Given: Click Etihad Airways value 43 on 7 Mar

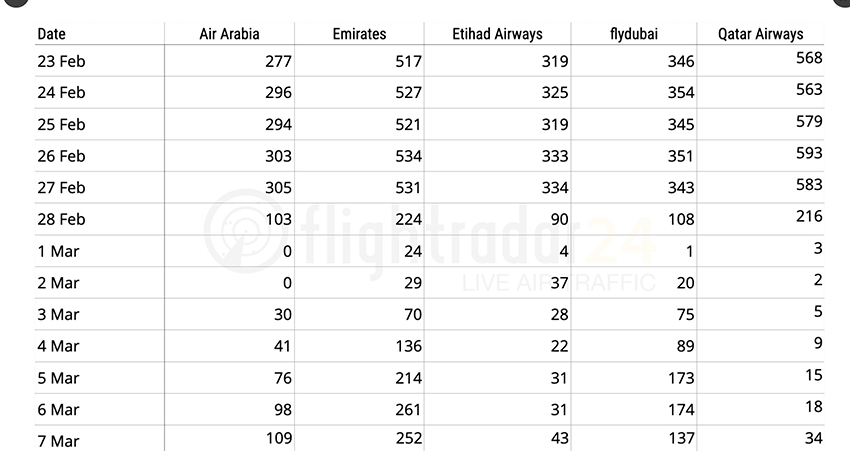Looking at the screenshot, I should (558, 438).
